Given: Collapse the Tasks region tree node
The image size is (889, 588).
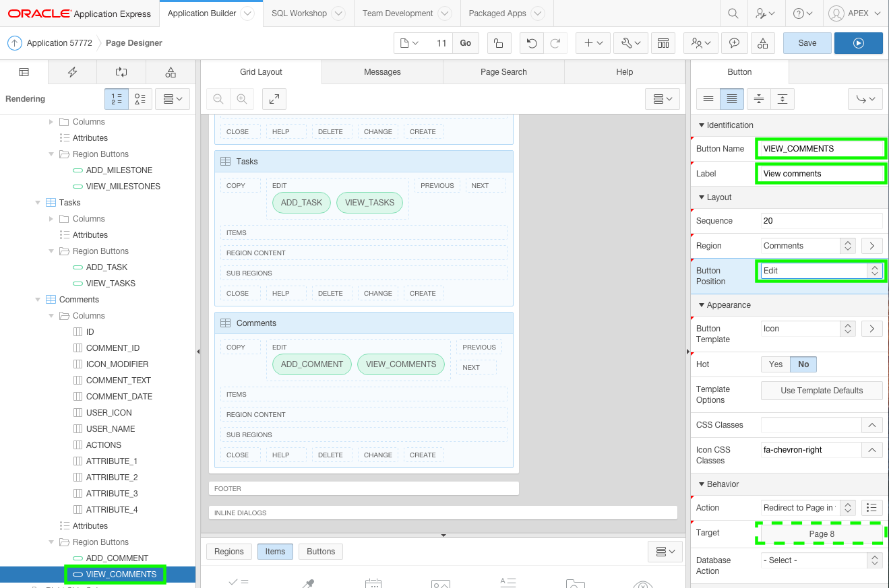Looking at the screenshot, I should point(38,203).
